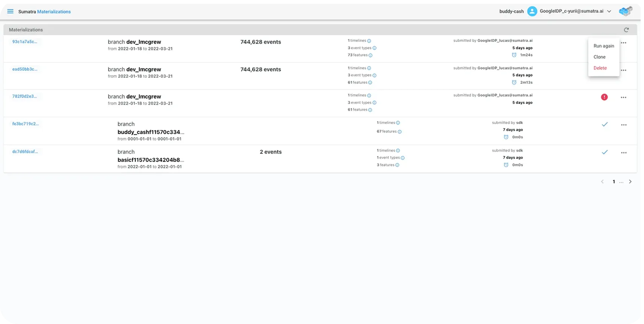
Task: Open materialization 93c1a7a5c link
Action: pyautogui.click(x=25, y=42)
